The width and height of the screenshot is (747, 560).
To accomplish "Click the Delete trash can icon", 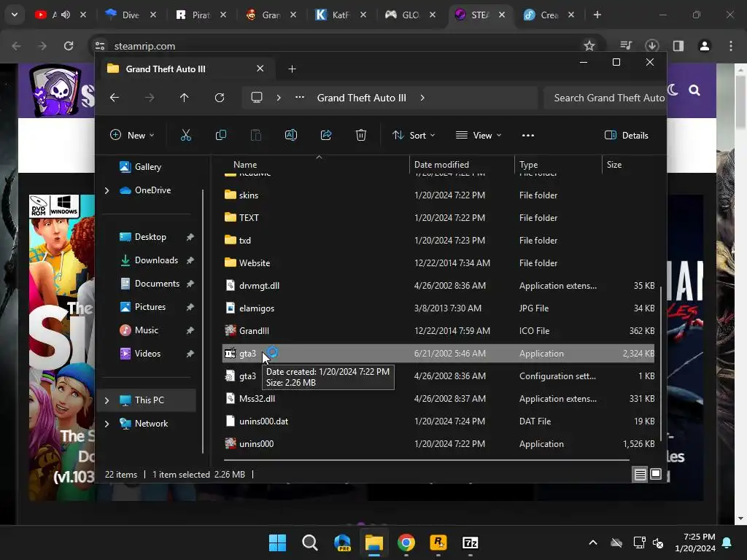I will click(x=361, y=135).
